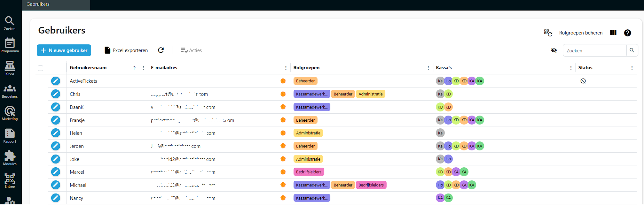This screenshot has width=644, height=205.
Task: Click the Status column header
Action: tap(585, 68)
